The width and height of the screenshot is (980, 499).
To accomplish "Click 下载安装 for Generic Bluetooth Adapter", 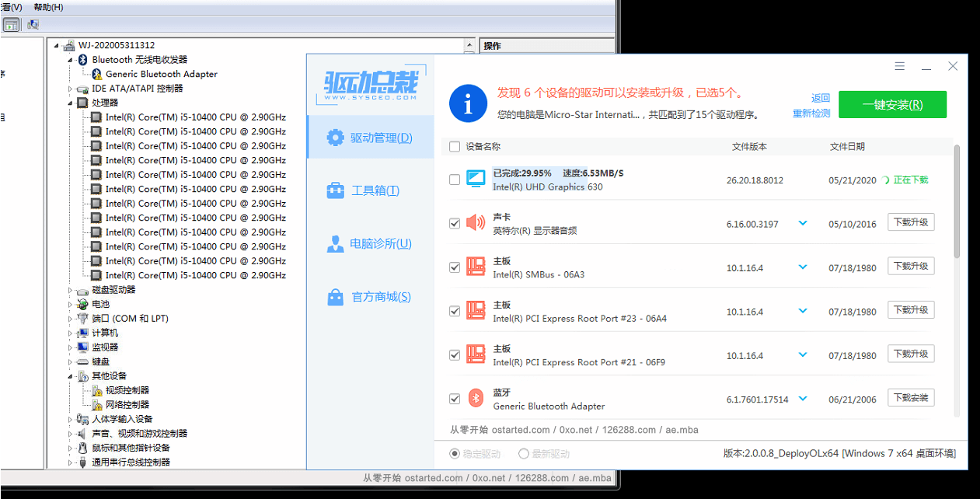I will click(x=911, y=397).
